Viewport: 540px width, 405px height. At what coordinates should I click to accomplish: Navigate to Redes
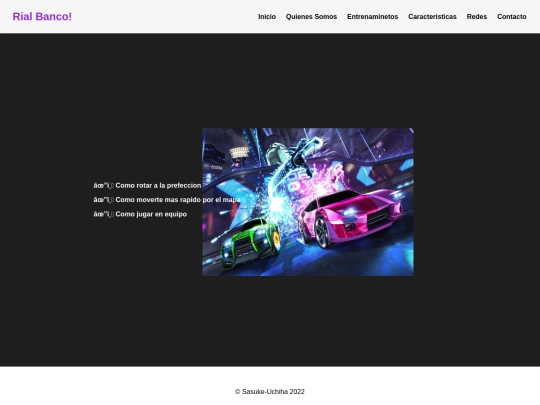coord(477,17)
